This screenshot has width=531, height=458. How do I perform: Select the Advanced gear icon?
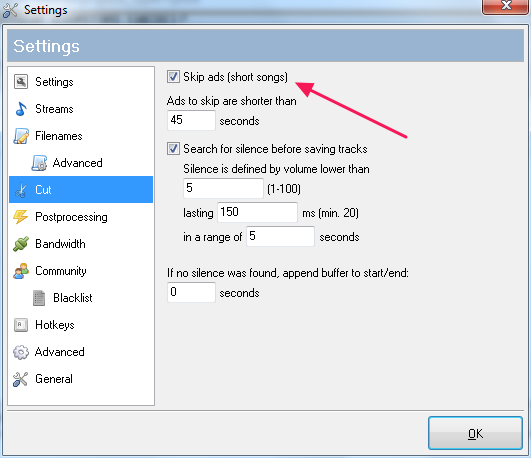21,352
